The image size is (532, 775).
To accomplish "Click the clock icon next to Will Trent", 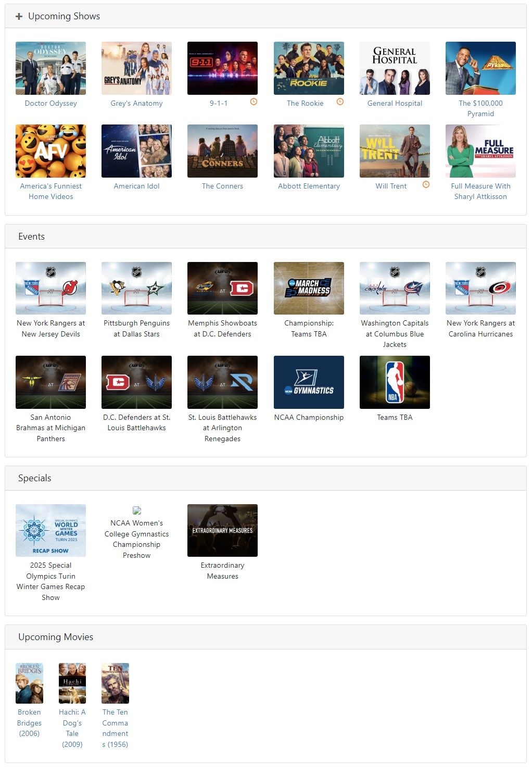I will 426,185.
